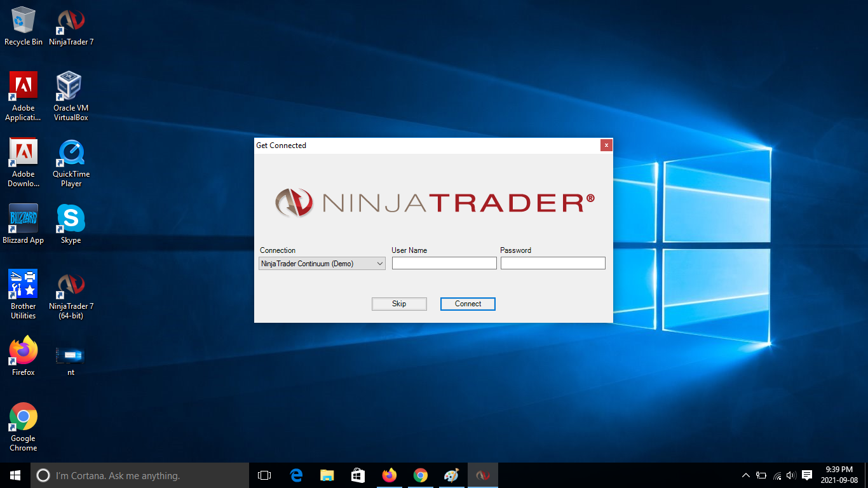Click the NinjaTrader taskbar button

(483, 475)
